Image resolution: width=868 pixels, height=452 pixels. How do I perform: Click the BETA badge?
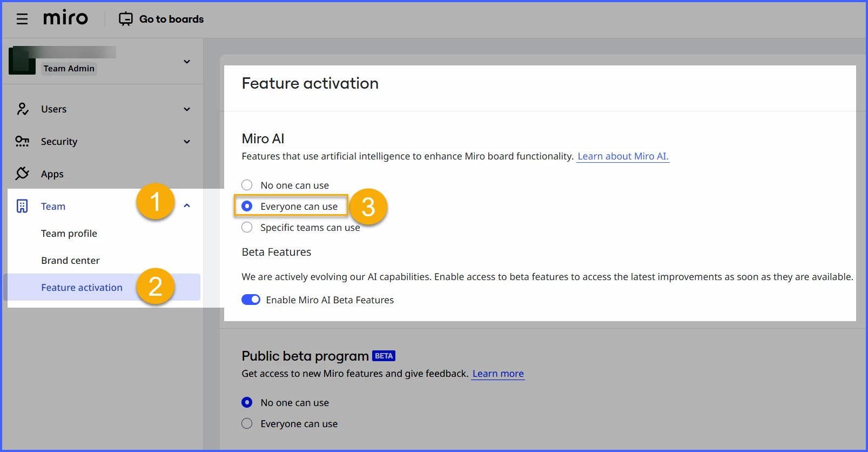click(x=383, y=356)
